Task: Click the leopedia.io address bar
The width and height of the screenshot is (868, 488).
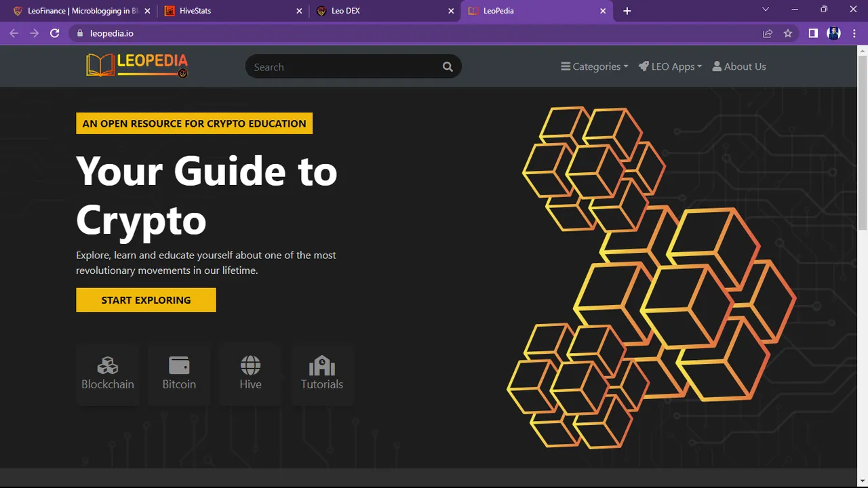Action: 414,33
